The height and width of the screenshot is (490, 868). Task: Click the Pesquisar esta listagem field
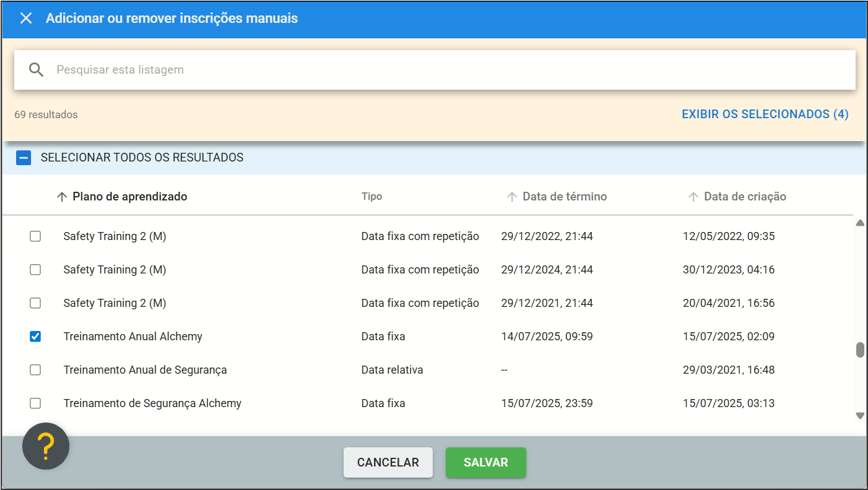pos(433,70)
